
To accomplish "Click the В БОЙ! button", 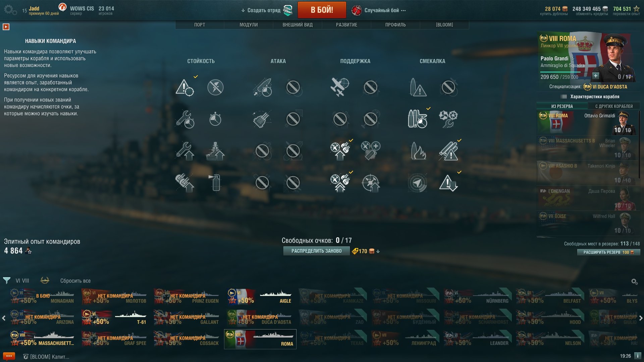I will click(322, 10).
